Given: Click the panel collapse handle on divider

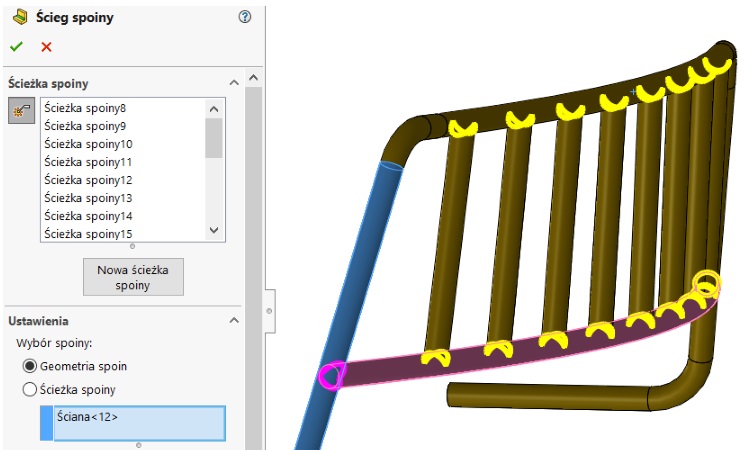Looking at the screenshot, I should (270, 311).
